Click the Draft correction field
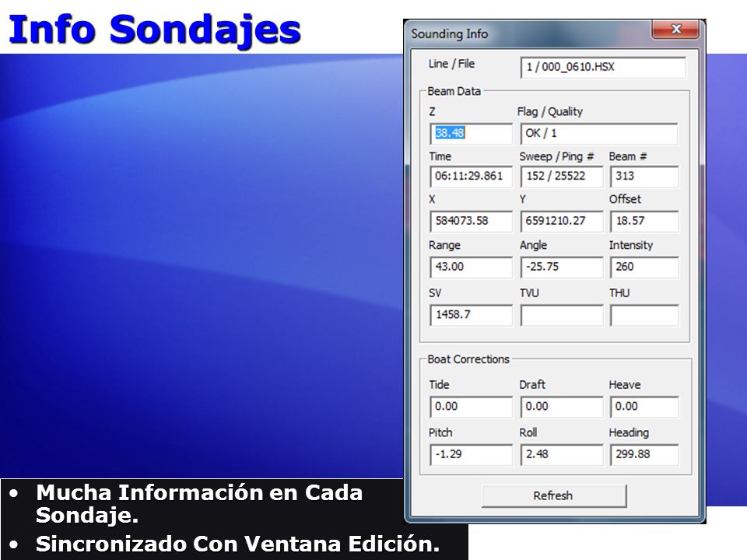This screenshot has width=747, height=560. click(561, 407)
